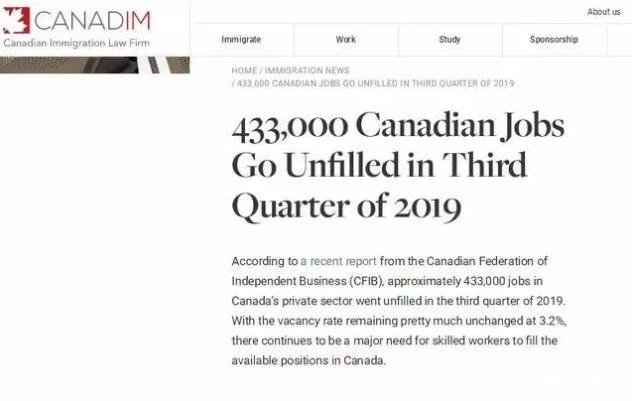Click the 'Canadian Immigration Law Firm' tagline
The width and height of the screenshot is (639, 401).
click(77, 43)
